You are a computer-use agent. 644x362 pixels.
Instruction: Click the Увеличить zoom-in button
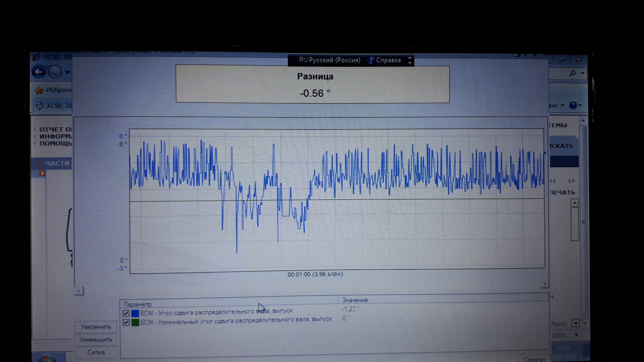point(96,327)
